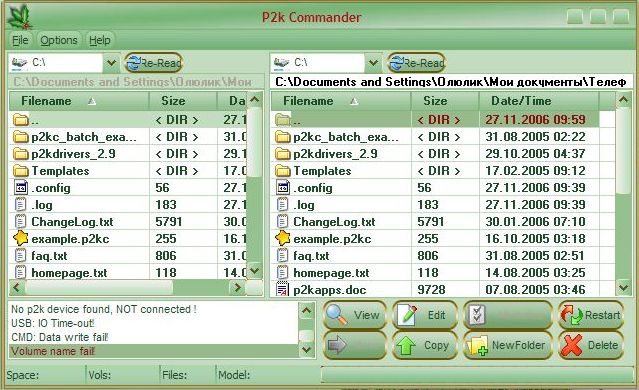
Task: Click the progress bar in status area
Action: click(477, 375)
